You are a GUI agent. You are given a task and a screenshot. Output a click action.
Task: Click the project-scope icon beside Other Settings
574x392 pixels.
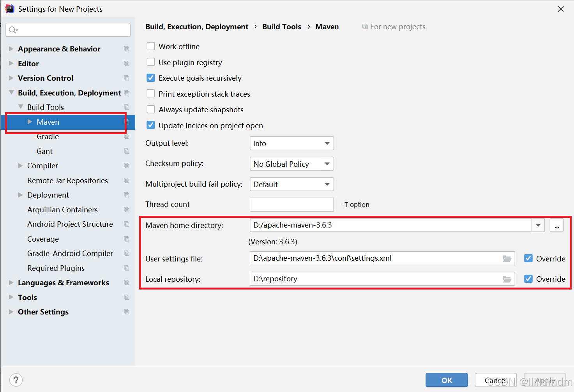click(127, 312)
